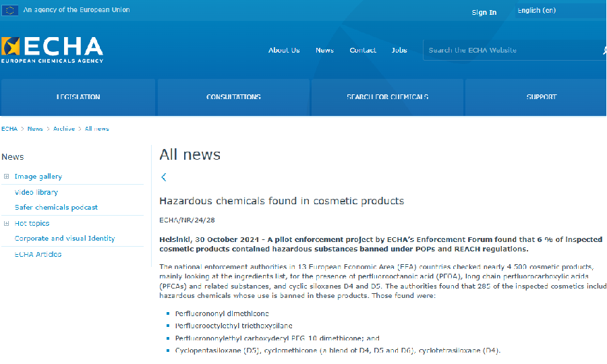Click the Sign In link
Viewport: 607px width, 364px height.
point(484,12)
